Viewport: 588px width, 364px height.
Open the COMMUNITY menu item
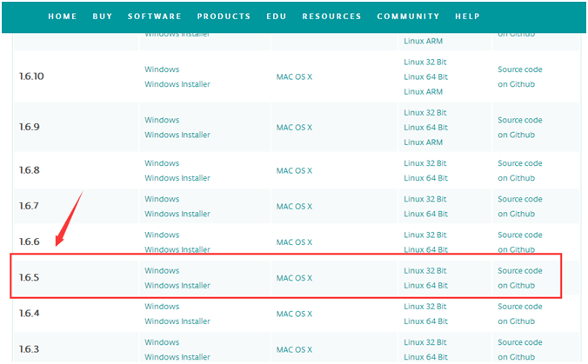(x=408, y=17)
